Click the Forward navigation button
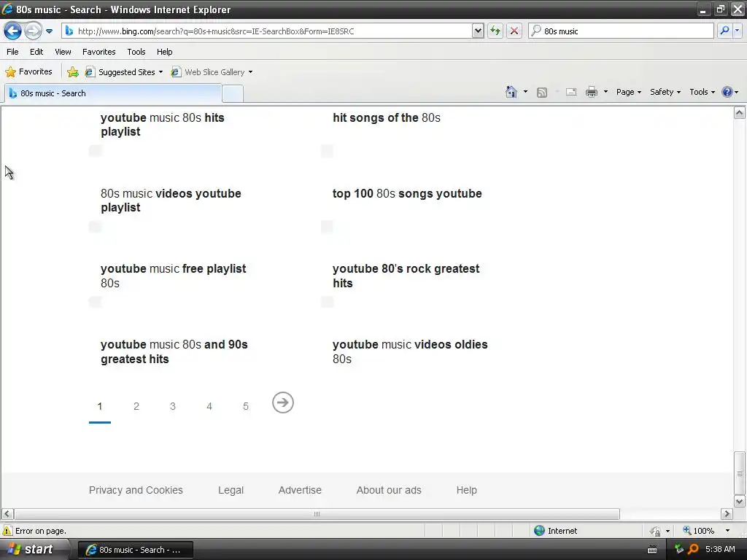747x560 pixels. (x=33, y=31)
